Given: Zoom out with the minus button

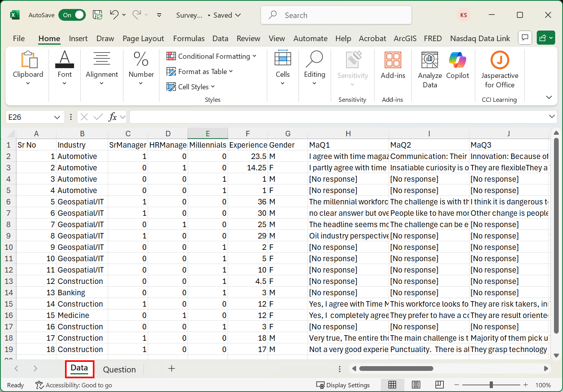Looking at the screenshot, I should click(x=456, y=385).
